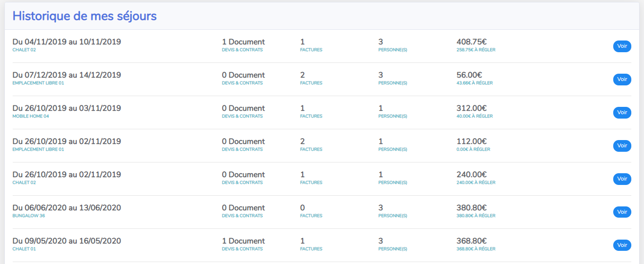Open the 'Du 26/10/2019 au 03/11/2019' stay
This screenshot has width=644, height=264.
66,108
